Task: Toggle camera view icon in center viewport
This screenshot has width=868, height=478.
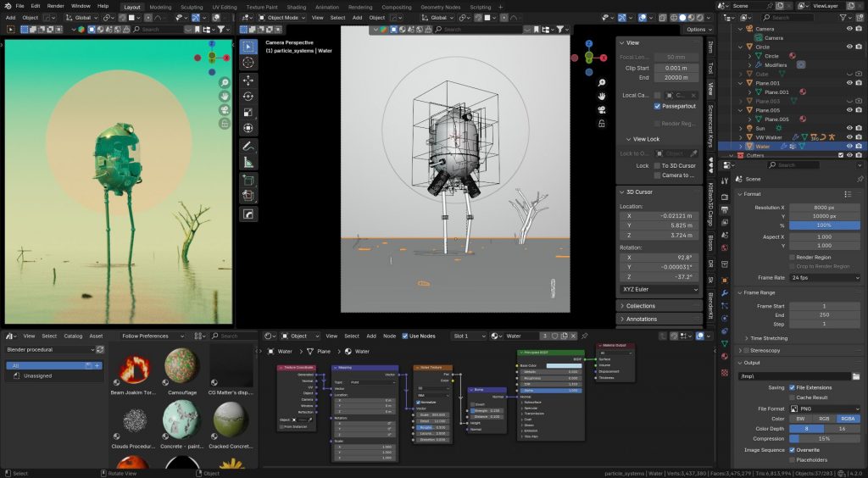Action: (x=602, y=110)
